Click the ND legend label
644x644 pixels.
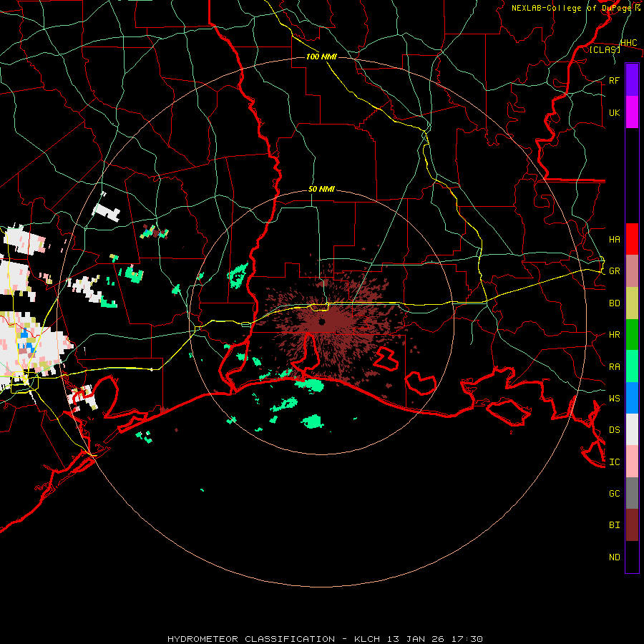tap(614, 557)
